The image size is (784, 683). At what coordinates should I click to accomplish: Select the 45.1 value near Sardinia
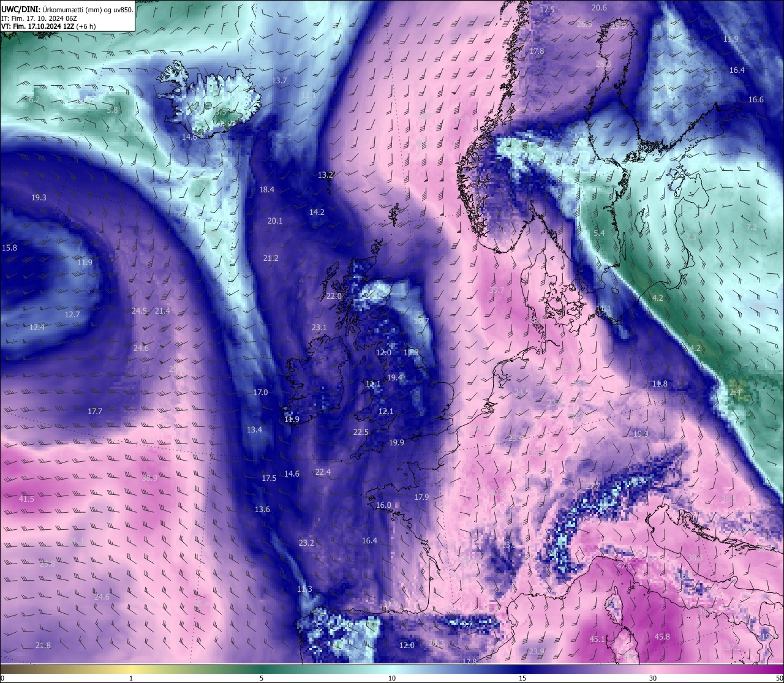597,640
